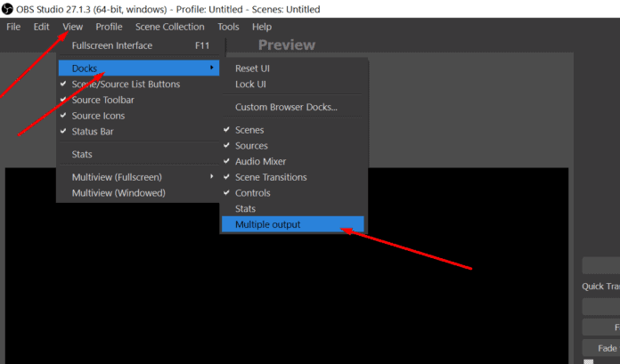The image size is (620, 364).
Task: Toggle the Scenes dock visibility
Action: tap(249, 130)
